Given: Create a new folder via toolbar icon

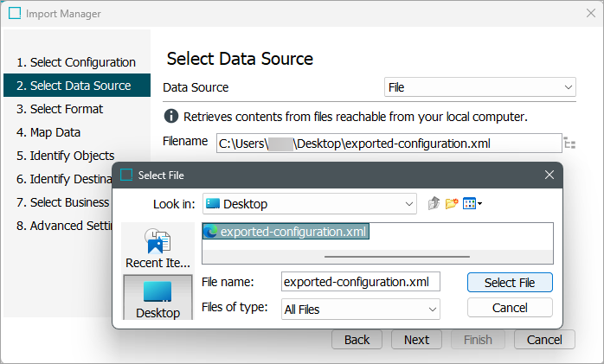Looking at the screenshot, I should coord(452,204).
